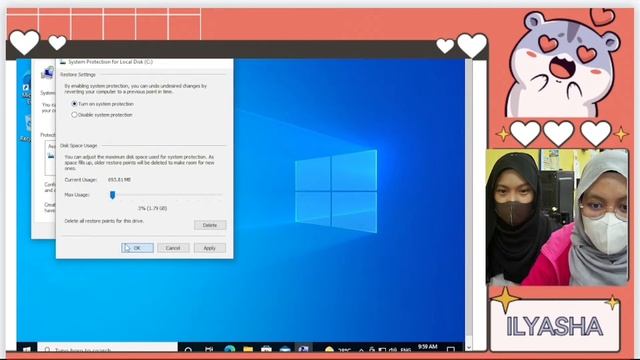Click the System Properties taskbar icon

[303, 348]
